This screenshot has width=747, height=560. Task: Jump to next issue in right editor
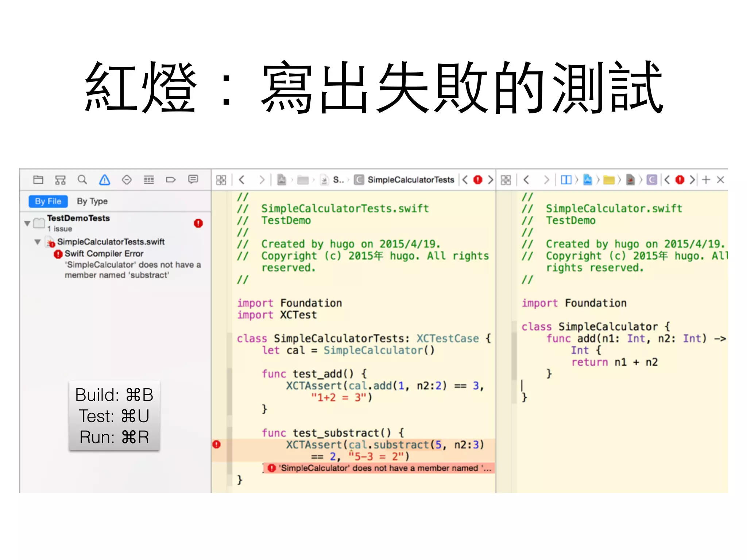tap(692, 180)
